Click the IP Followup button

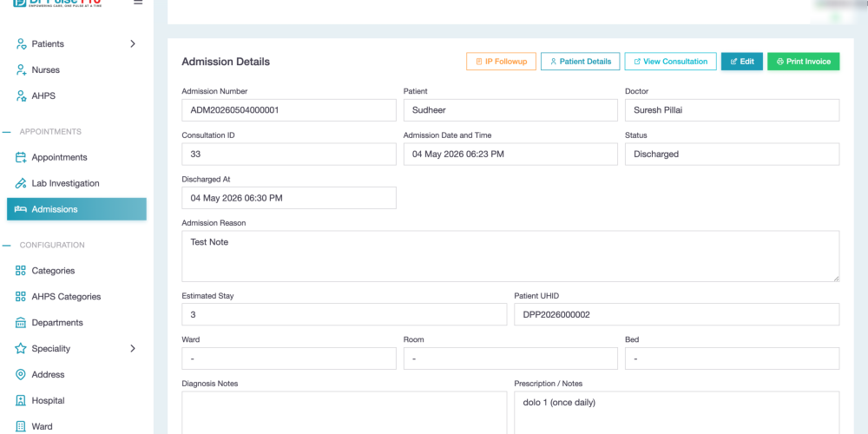501,62
